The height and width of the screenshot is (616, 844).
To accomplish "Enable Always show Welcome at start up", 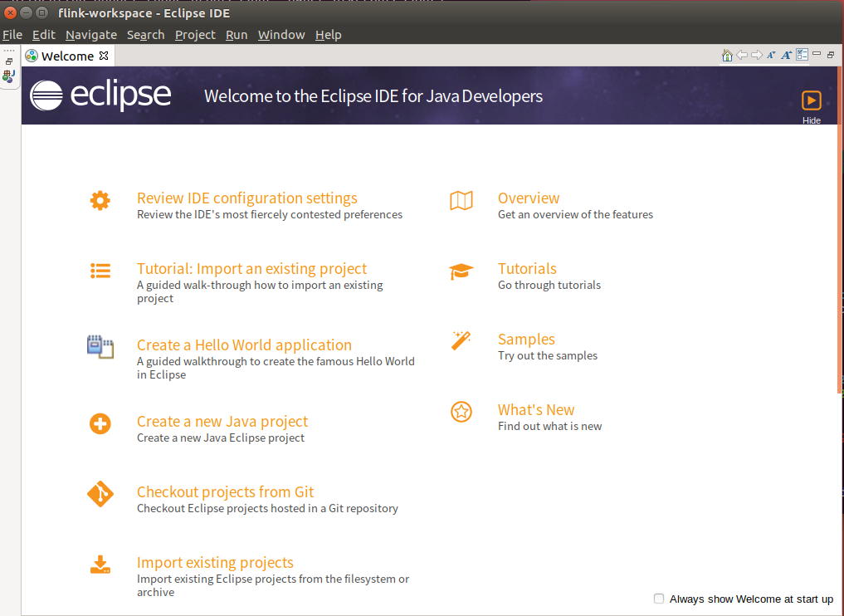I will (x=658, y=599).
